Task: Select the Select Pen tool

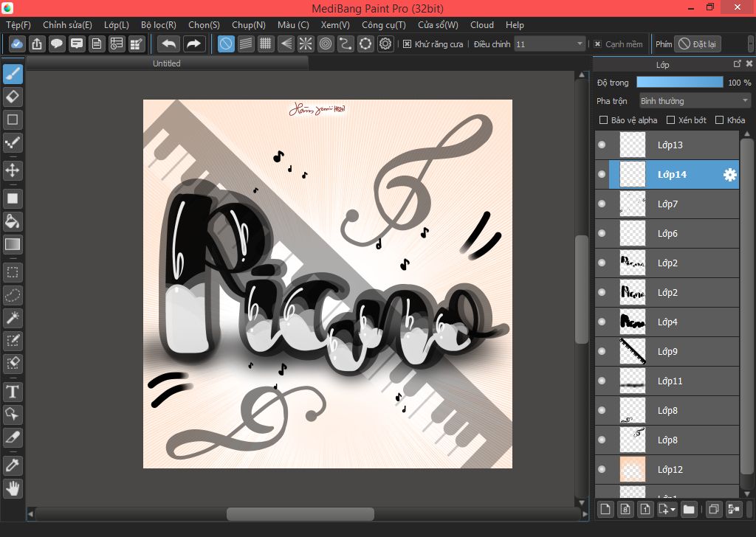Action: coord(13,341)
